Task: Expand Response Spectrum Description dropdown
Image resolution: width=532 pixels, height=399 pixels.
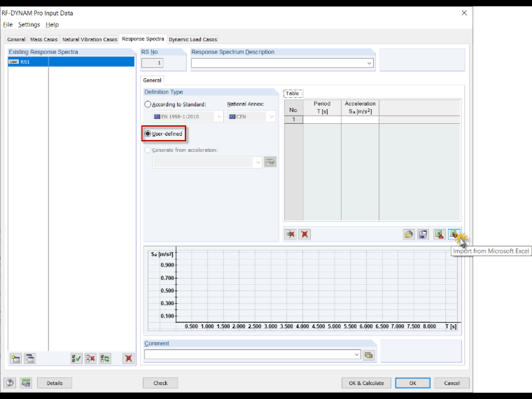Action: tap(369, 63)
